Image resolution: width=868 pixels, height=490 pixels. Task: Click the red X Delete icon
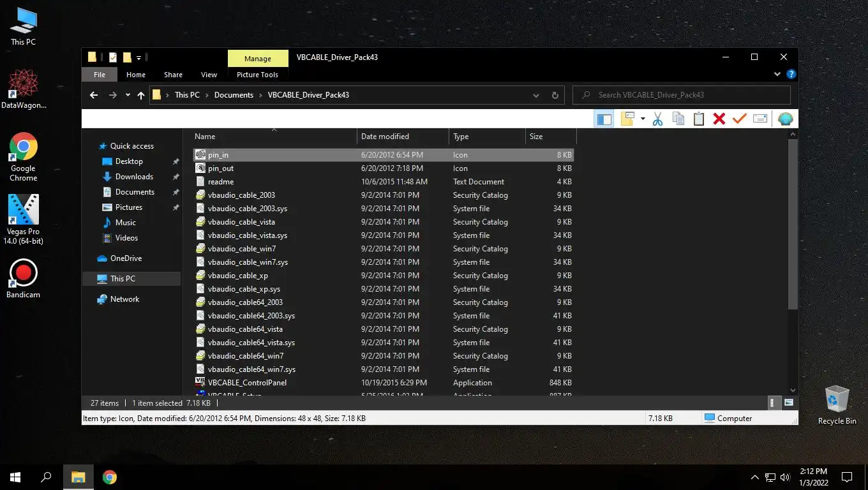719,119
